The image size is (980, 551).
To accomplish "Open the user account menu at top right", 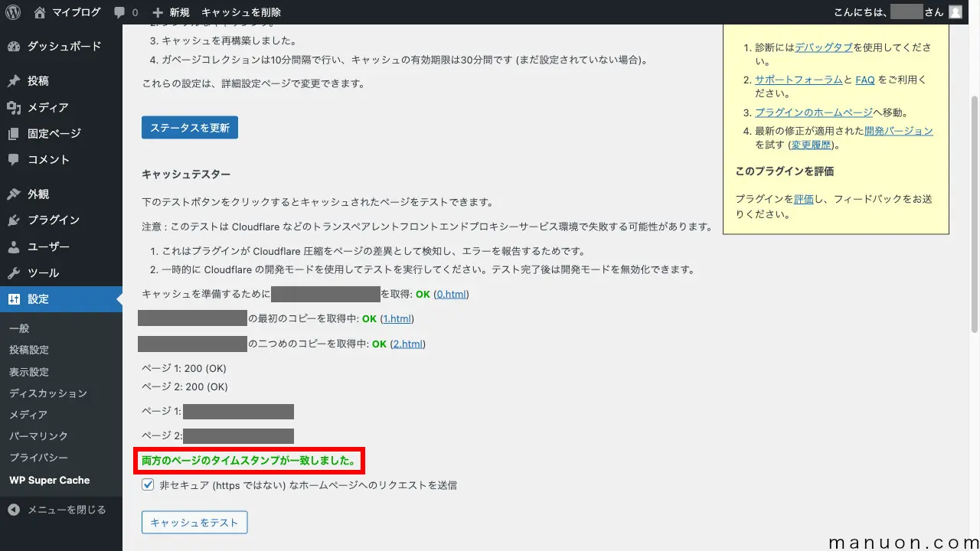I will pos(954,11).
